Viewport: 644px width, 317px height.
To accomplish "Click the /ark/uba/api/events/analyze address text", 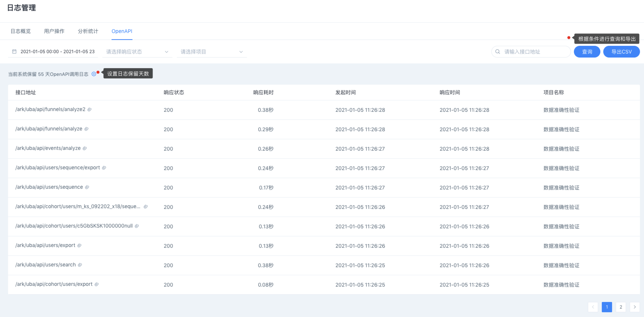I will pyautogui.click(x=48, y=148).
